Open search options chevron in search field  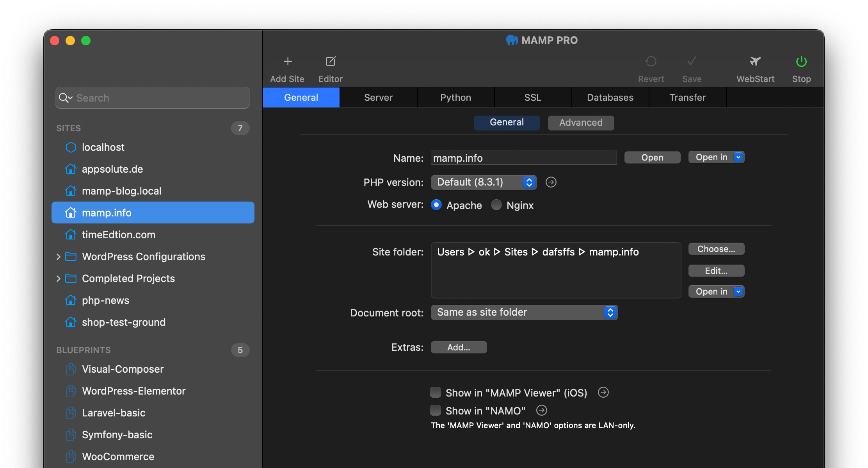click(71, 98)
